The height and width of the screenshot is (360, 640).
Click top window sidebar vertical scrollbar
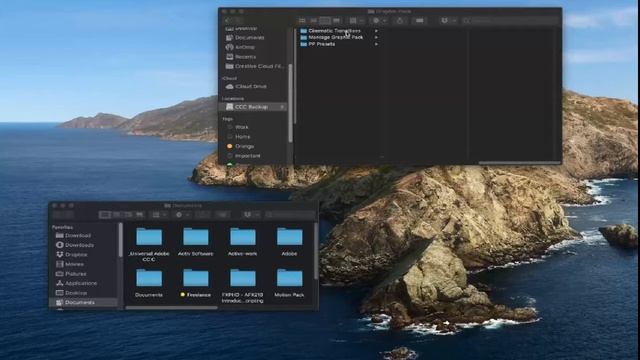[x=291, y=103]
